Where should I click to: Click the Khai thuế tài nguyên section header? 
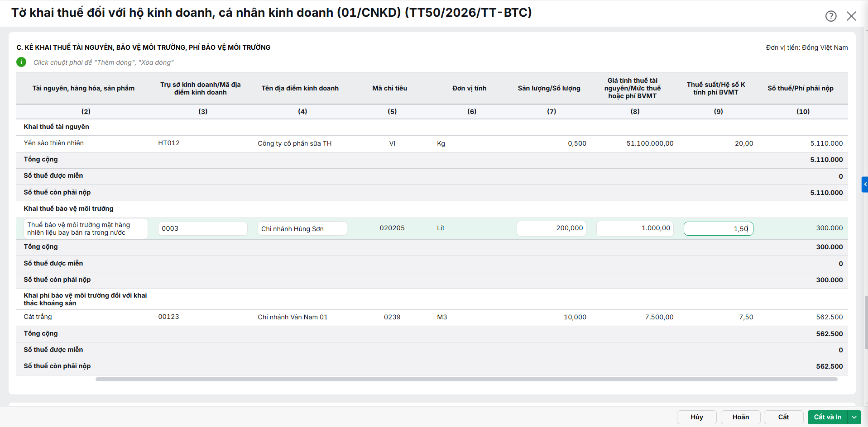[56, 127]
